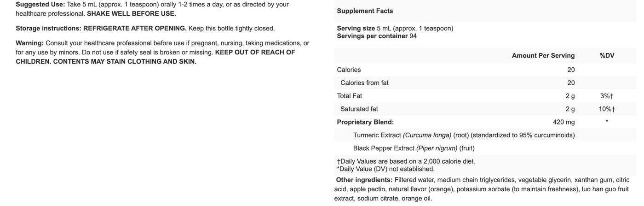Image resolution: width=644 pixels, height=206 pixels.
Task: Click the %DV column header
Action: click(x=607, y=55)
